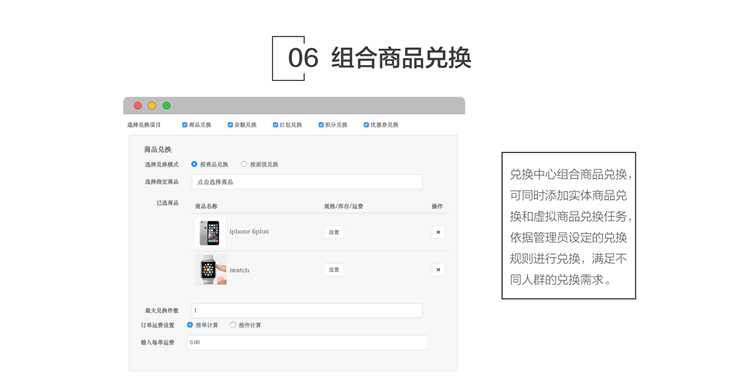Click the iphone 6plus product thumbnail
This screenshot has width=750, height=392.
click(x=210, y=232)
